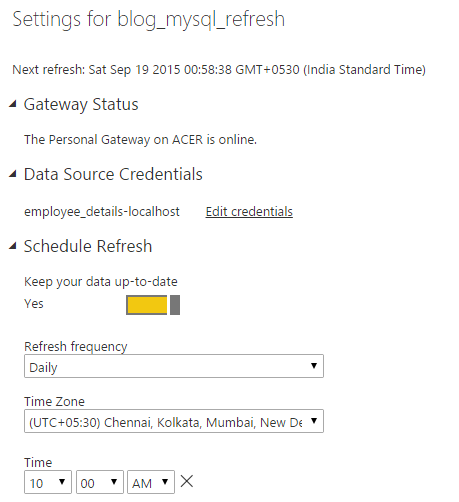
Task: Click the Schedule Refresh heading
Action: (x=88, y=246)
